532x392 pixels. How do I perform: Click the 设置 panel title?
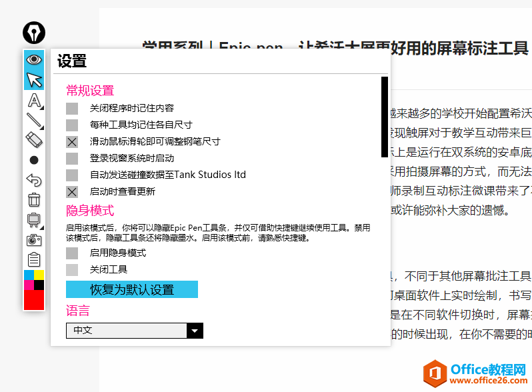(x=72, y=61)
